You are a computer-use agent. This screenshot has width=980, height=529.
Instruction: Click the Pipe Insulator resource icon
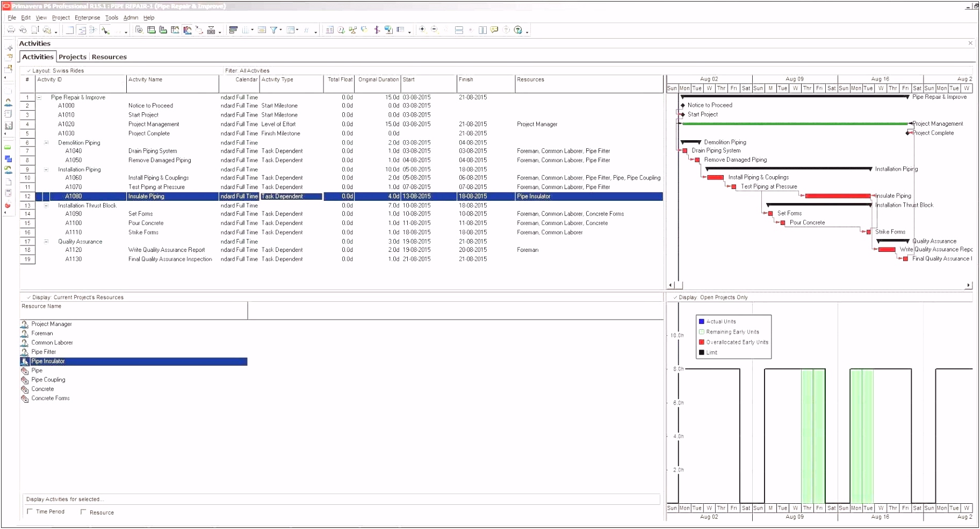[25, 361]
